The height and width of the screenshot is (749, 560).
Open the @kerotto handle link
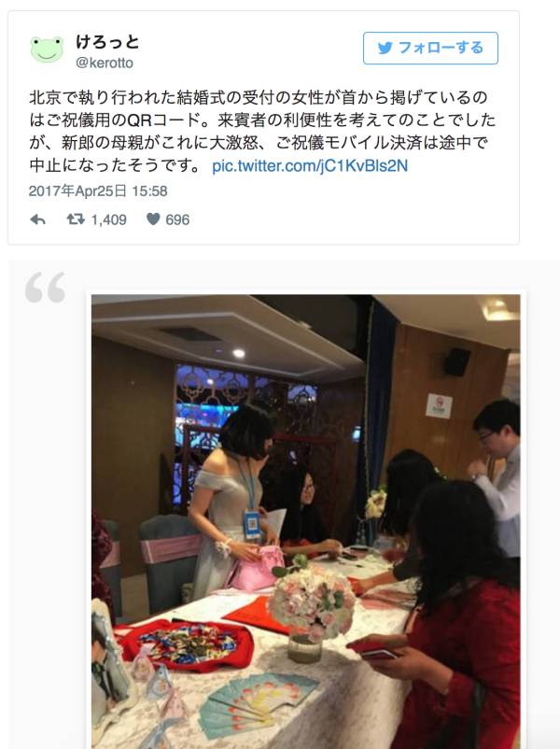coord(105,63)
